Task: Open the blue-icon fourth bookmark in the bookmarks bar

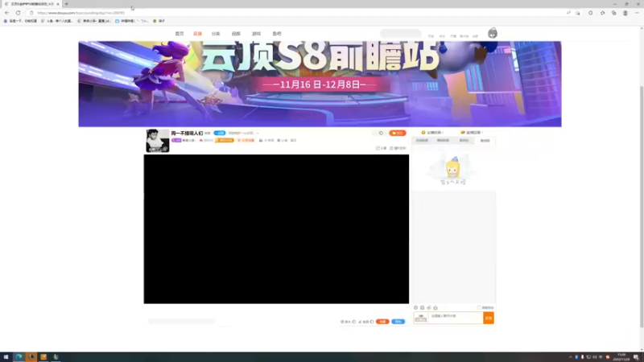Action: coord(132,21)
